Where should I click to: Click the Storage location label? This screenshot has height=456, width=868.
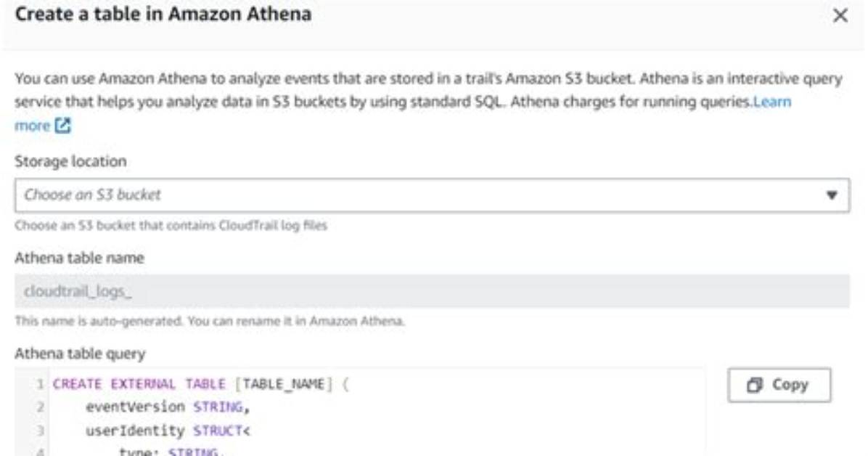(70, 161)
